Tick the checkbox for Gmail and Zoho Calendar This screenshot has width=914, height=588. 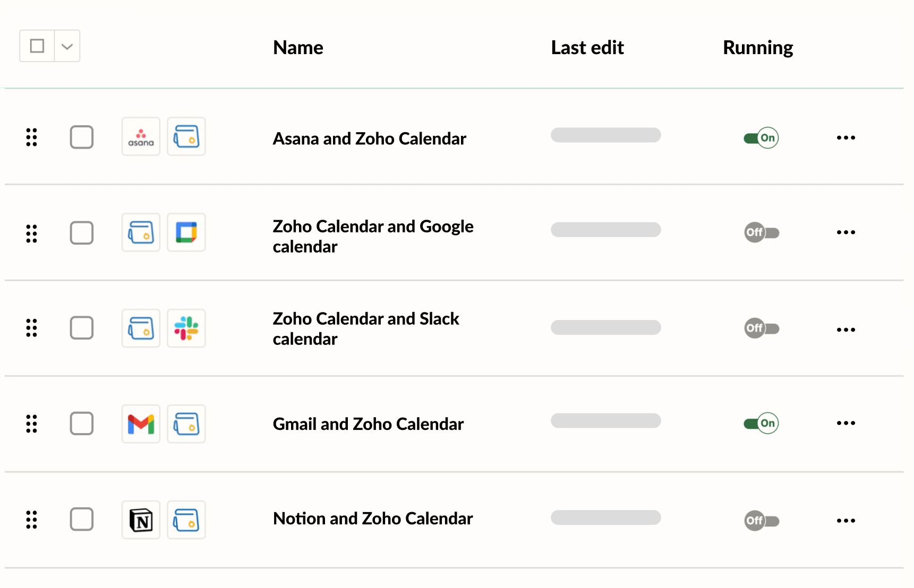click(x=81, y=423)
